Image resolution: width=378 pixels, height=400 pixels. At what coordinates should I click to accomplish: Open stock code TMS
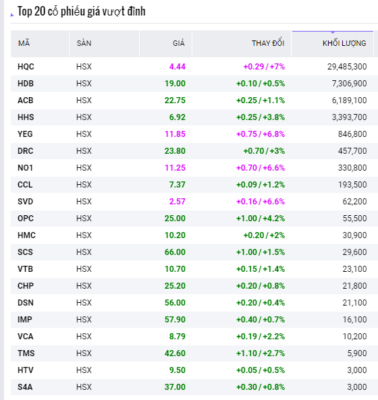tap(26, 353)
